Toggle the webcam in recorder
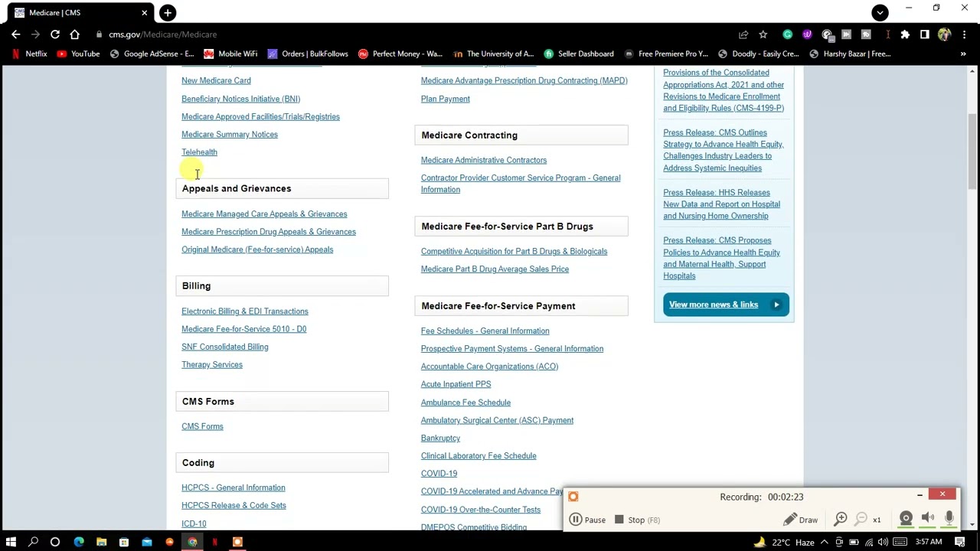This screenshot has height=551, width=980. [x=906, y=519]
